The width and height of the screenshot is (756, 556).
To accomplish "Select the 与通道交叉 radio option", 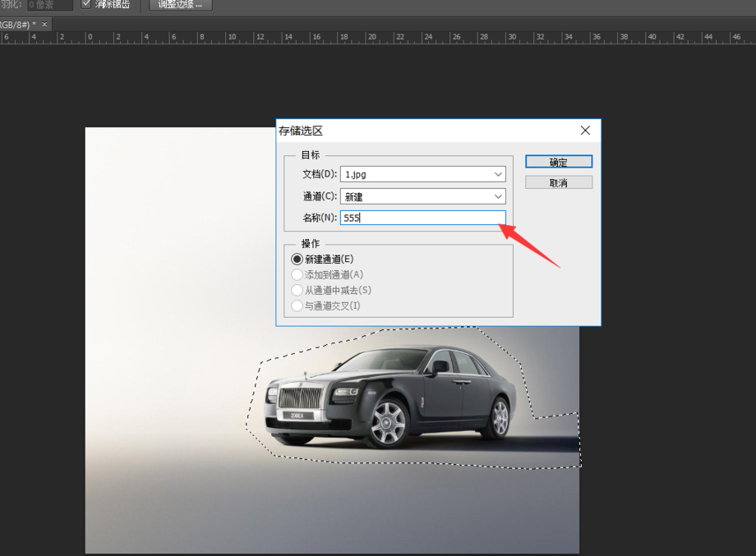I will pos(297,306).
